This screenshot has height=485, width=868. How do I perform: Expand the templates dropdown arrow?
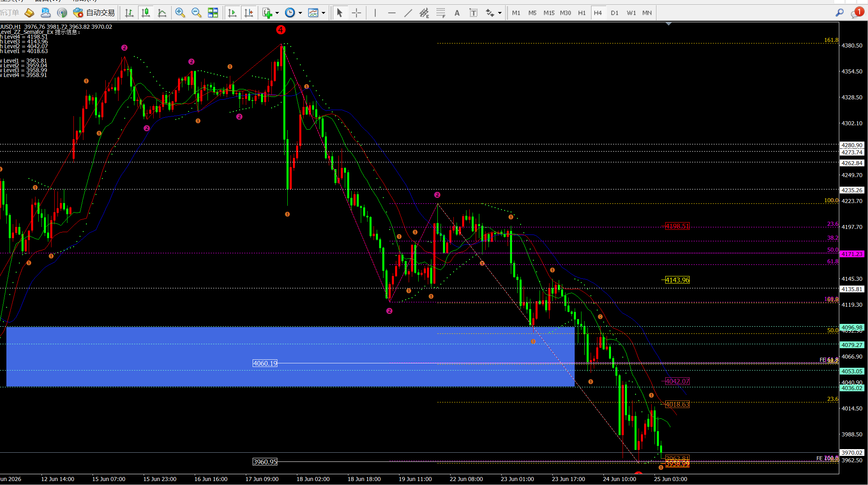323,13
